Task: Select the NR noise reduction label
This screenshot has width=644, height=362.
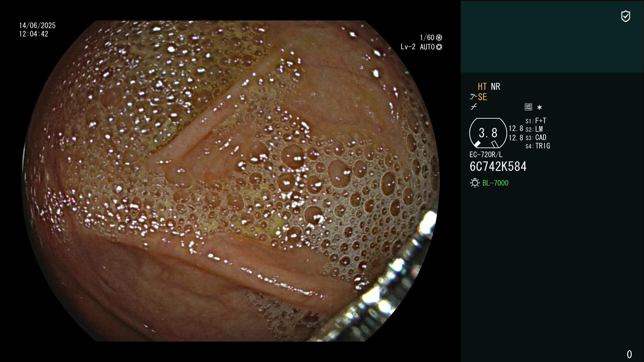Action: (x=495, y=87)
